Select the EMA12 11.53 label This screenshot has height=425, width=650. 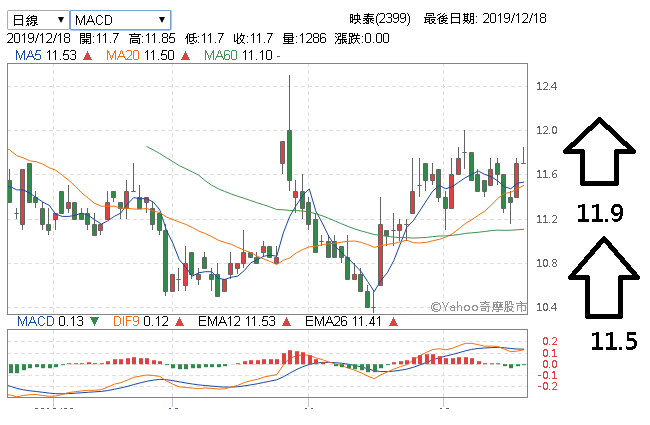point(237,321)
